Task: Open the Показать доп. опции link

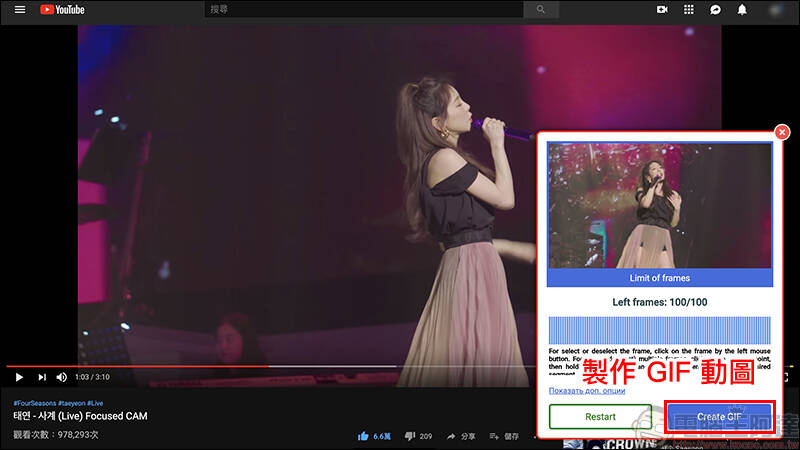Action: tap(587, 391)
